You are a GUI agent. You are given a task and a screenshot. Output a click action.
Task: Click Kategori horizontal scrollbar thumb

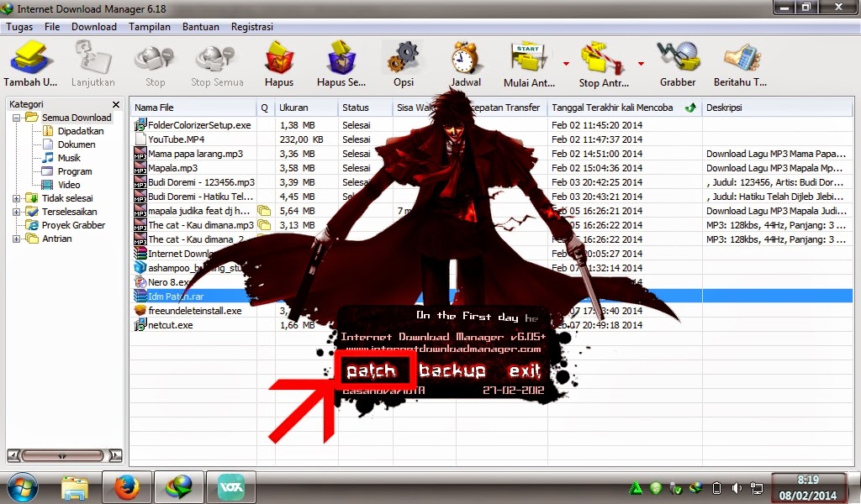62,455
